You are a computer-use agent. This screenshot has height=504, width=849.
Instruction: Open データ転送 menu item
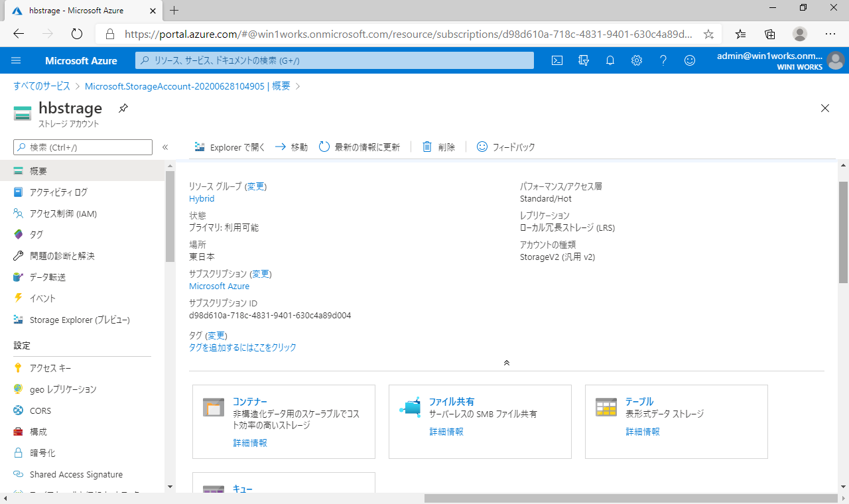pos(82,277)
